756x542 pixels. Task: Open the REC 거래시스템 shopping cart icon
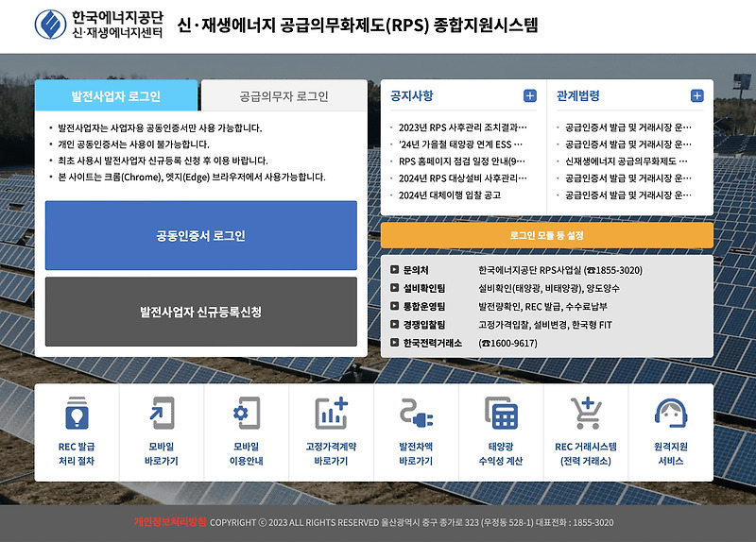pyautogui.click(x=586, y=413)
